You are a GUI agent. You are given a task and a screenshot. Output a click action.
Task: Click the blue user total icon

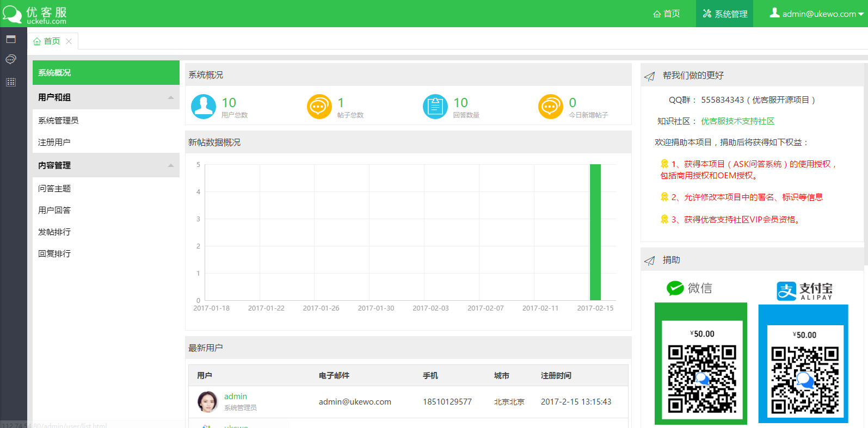coord(204,107)
